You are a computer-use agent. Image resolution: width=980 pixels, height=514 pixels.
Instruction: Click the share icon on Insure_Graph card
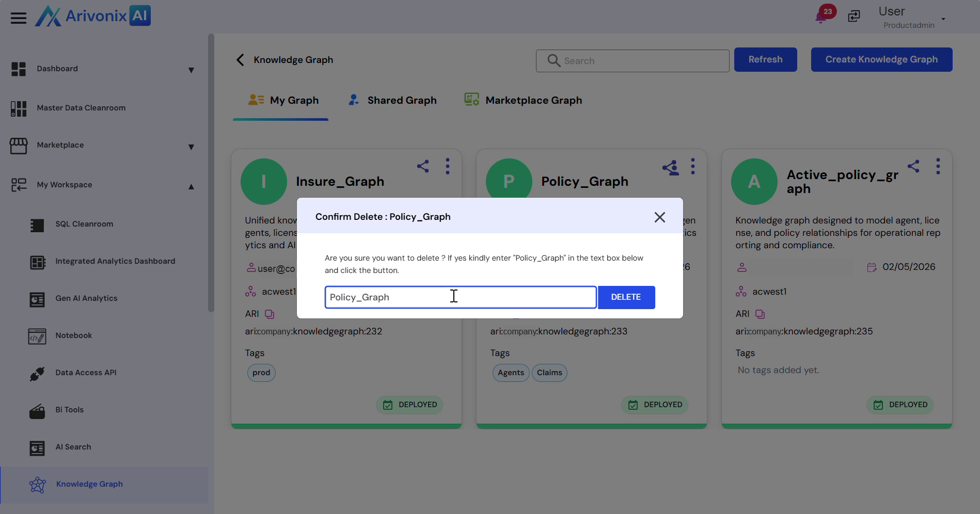point(423,166)
